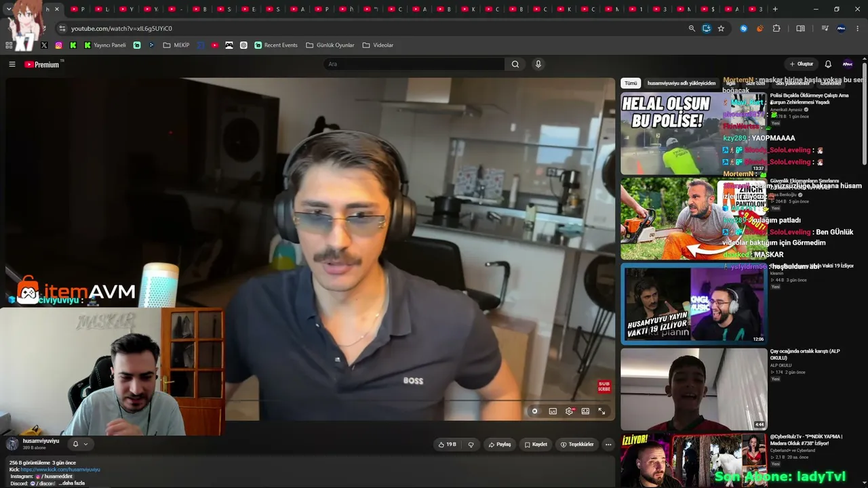Expand description with ...daha fazla
868x488 pixels.
[x=72, y=483]
